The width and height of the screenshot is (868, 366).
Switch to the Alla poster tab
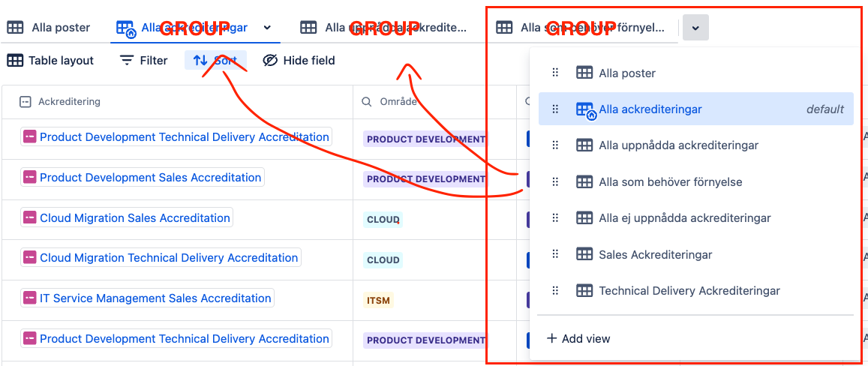pos(48,28)
